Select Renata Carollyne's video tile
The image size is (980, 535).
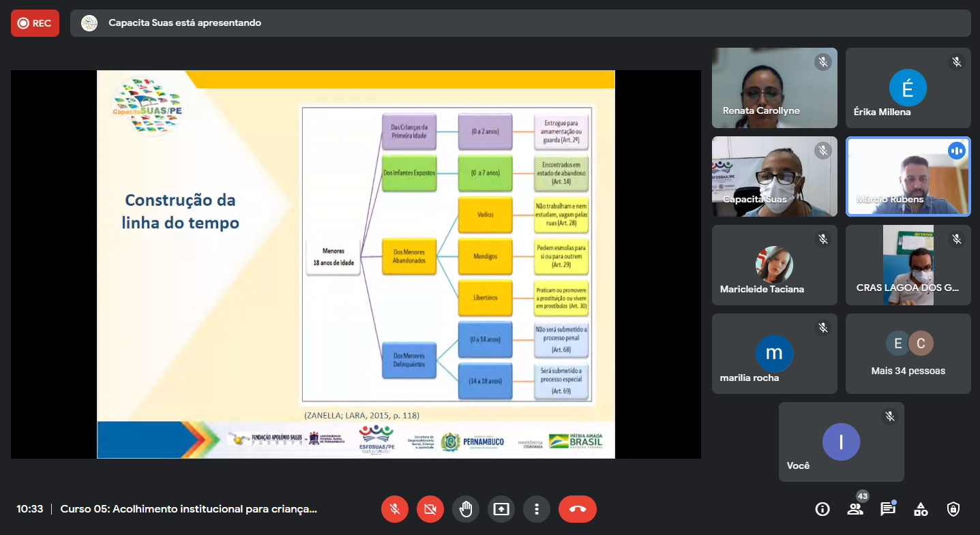pyautogui.click(x=774, y=88)
